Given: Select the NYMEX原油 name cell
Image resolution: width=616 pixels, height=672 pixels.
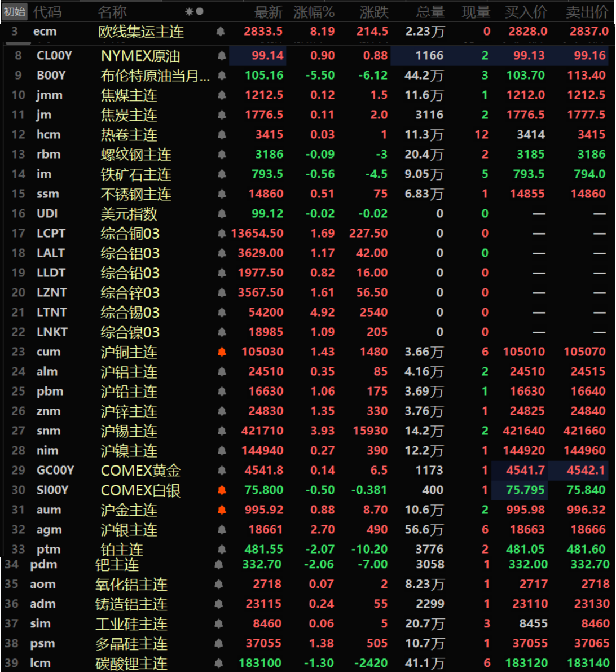Looking at the screenshot, I should (140, 56).
